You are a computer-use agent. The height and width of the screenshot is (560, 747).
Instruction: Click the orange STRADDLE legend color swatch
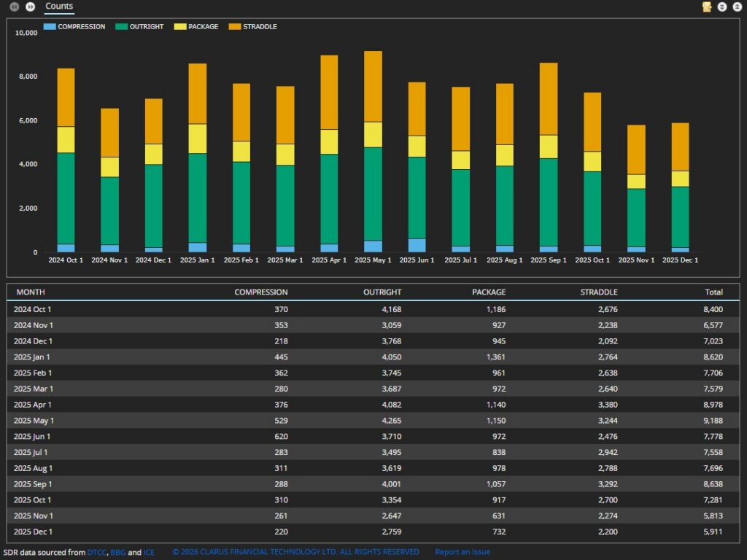(234, 27)
